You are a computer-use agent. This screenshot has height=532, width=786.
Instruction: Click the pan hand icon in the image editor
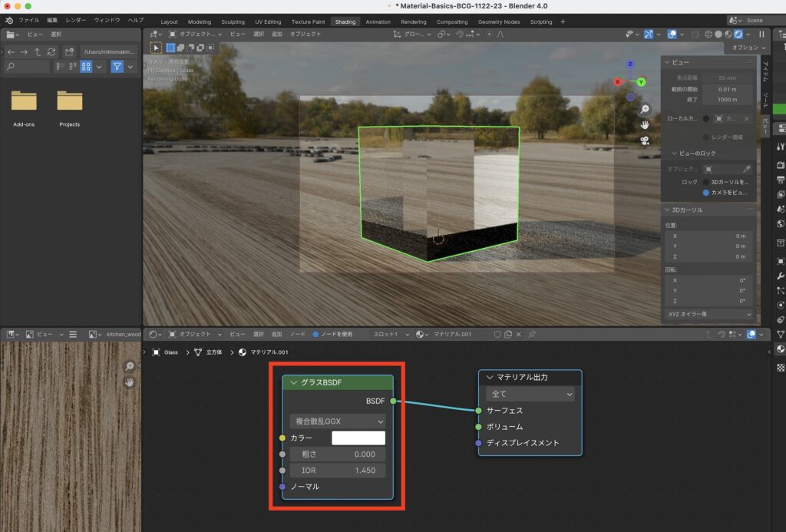129,381
